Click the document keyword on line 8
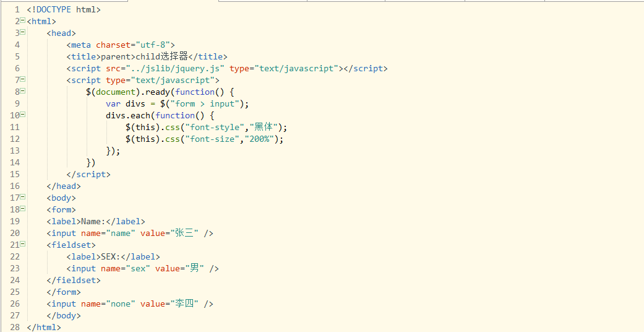The image size is (644, 332). pyautogui.click(x=116, y=92)
